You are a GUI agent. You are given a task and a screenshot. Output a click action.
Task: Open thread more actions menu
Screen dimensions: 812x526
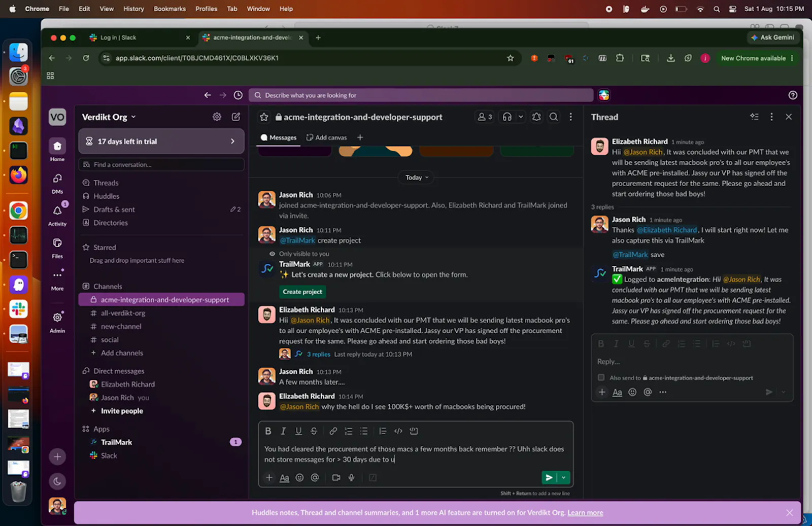point(771,117)
